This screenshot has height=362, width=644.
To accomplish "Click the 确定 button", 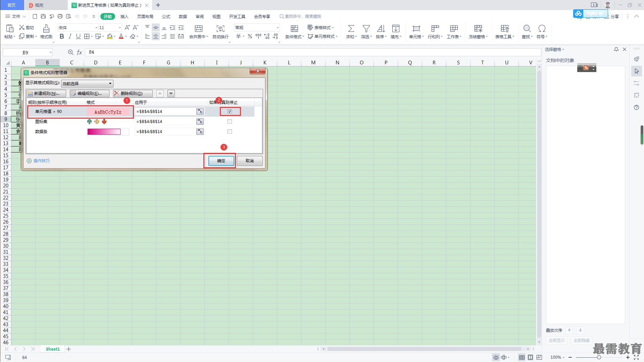I will pyautogui.click(x=221, y=161).
